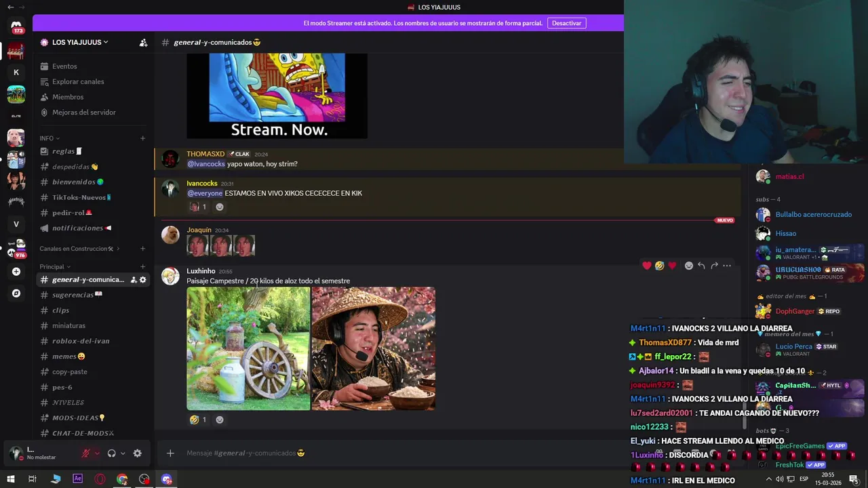
Task: Toggle the reaction under Ivancocks's everyone message
Action: (199, 207)
